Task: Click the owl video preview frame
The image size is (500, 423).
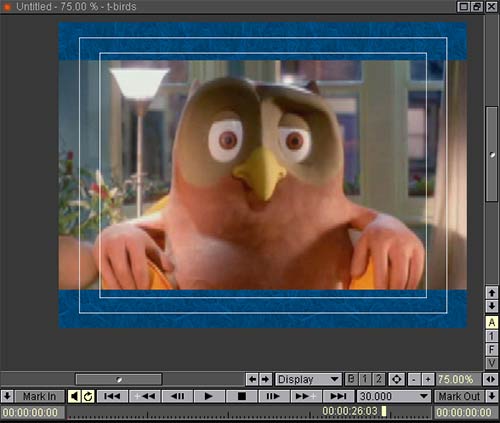Action: click(263, 175)
